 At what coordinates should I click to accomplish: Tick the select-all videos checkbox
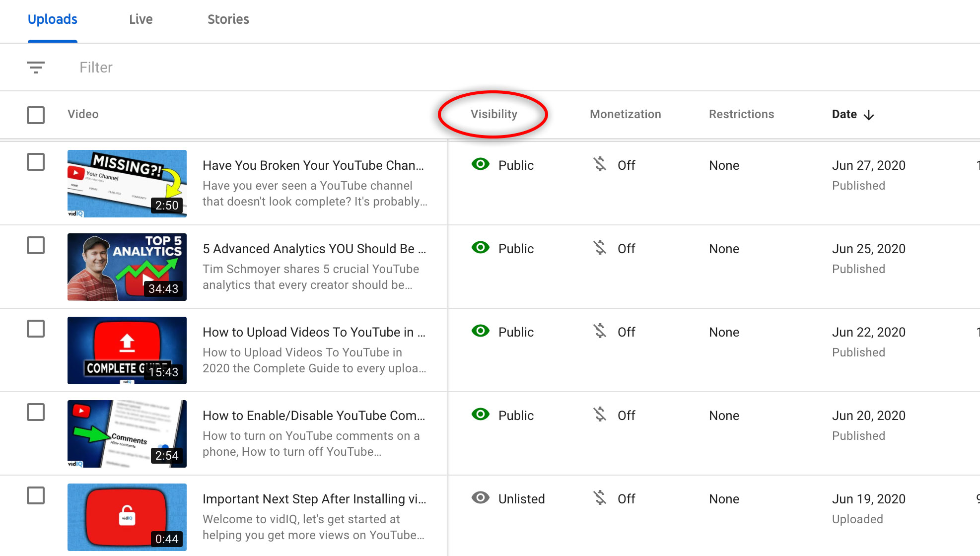point(36,115)
